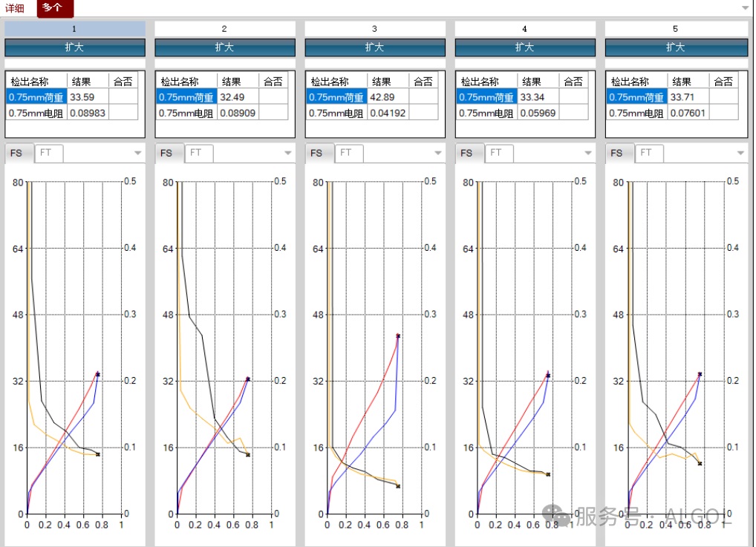This screenshot has width=756, height=547.
Task: Click the 合否 column header in panel 4
Action: [x=573, y=82]
